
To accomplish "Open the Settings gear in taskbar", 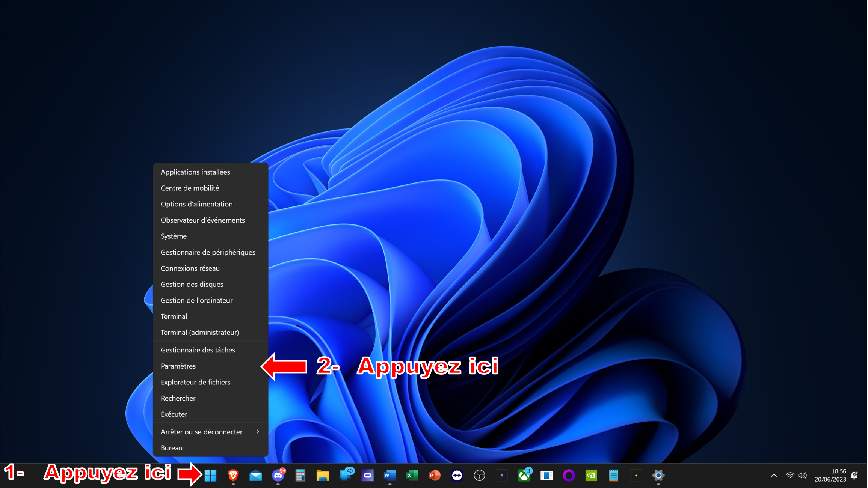I will [x=659, y=476].
